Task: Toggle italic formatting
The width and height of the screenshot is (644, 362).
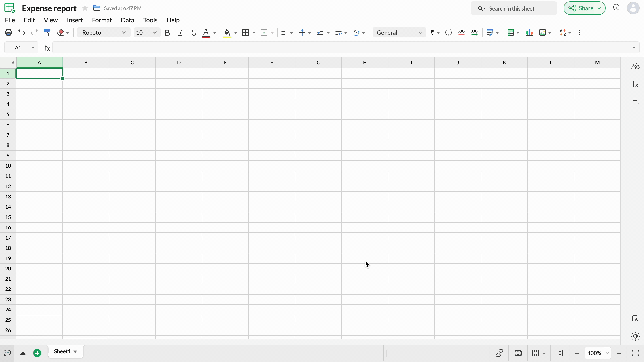Action: pos(180,32)
